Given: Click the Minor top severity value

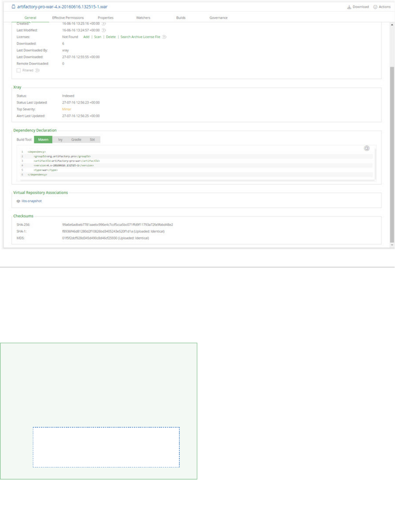Looking at the screenshot, I should pos(67,109).
